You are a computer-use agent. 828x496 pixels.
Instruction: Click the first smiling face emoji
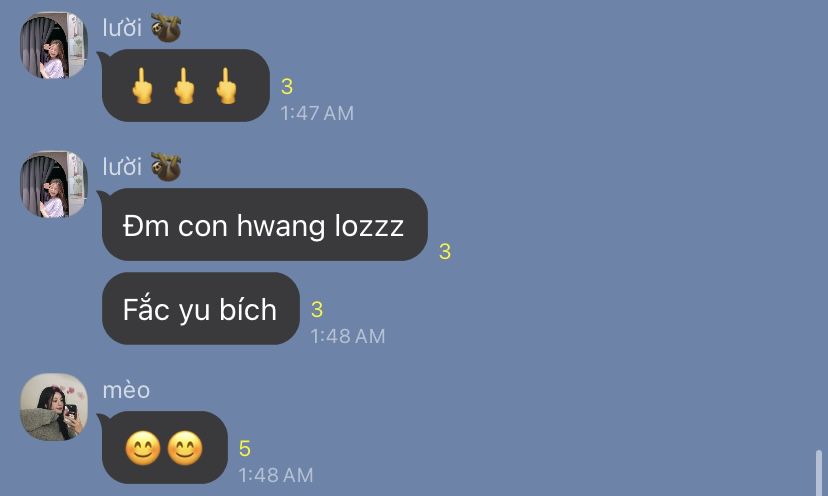pos(143,448)
